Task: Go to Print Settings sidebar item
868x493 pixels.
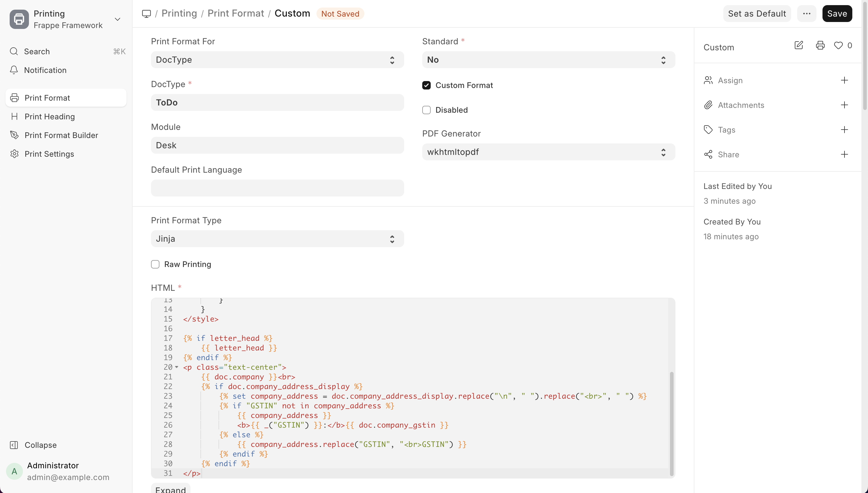Action: [49, 154]
